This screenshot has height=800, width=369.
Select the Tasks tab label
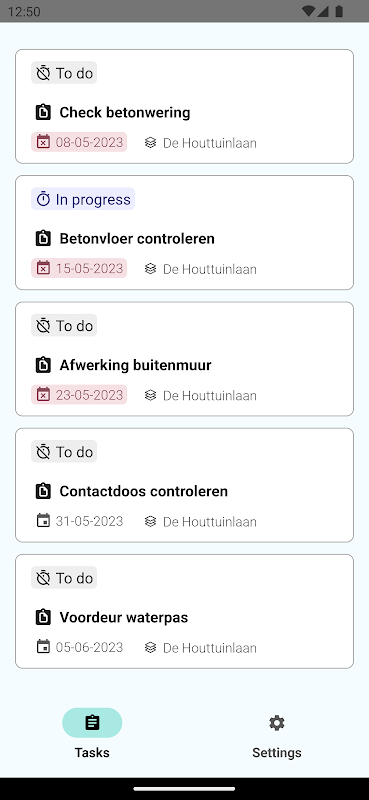92,753
